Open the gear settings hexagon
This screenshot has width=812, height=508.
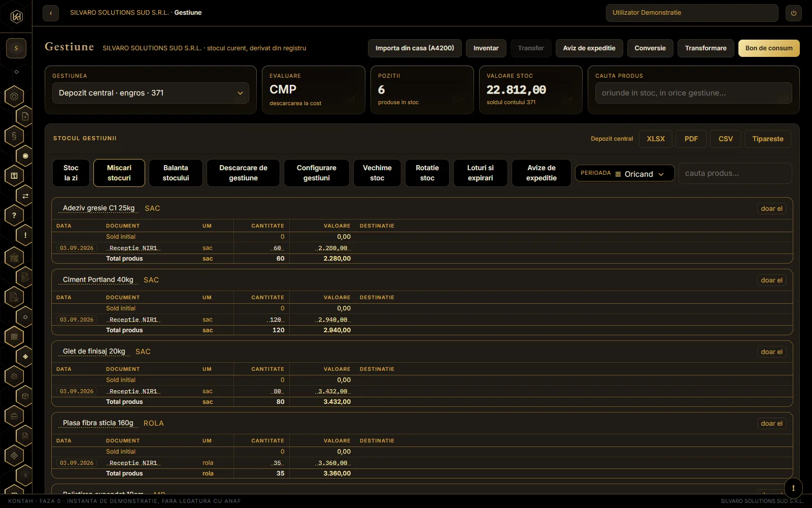coord(14,376)
